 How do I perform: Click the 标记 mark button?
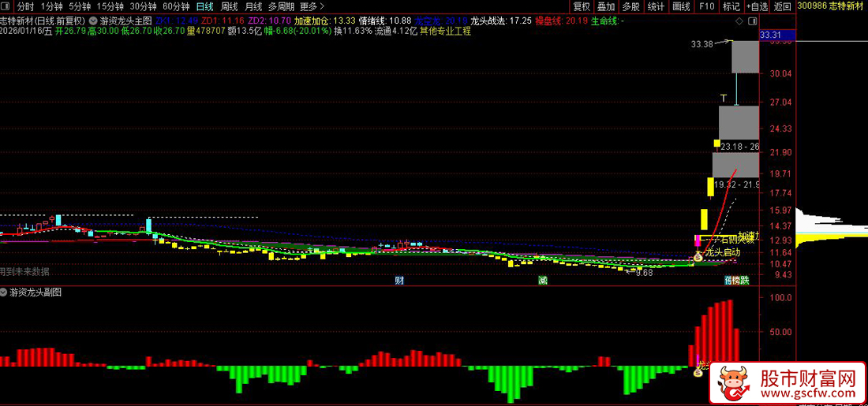point(731,6)
